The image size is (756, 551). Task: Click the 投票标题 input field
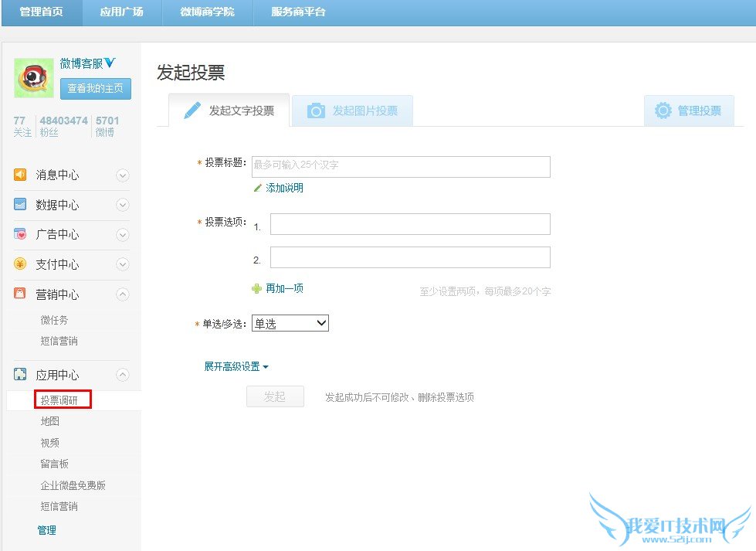coord(401,166)
